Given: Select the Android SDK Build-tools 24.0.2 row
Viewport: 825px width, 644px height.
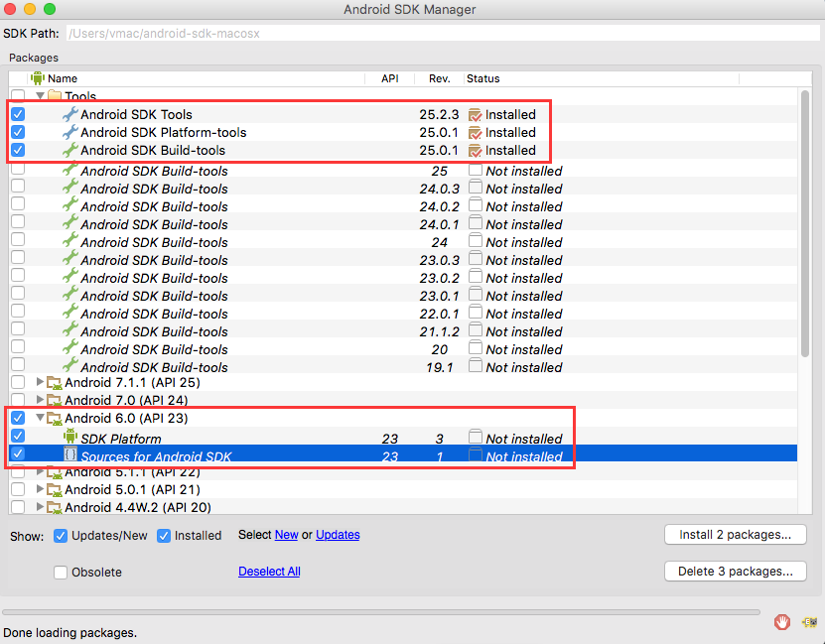Looking at the screenshot, I should [x=403, y=206].
